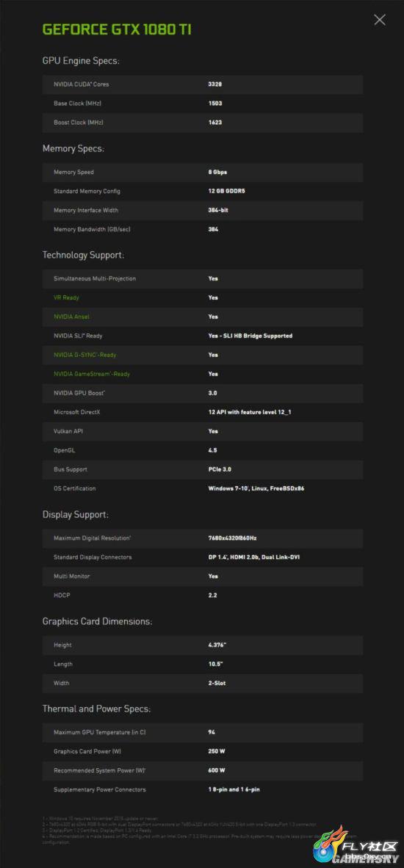Select the Maximum Digital Resolution row
Image resolution: width=404 pixels, height=868 pixels.
(203, 538)
